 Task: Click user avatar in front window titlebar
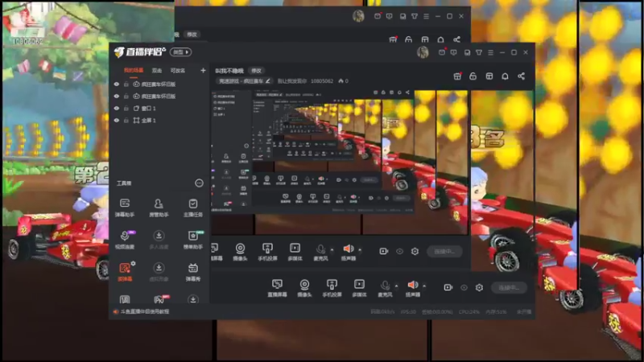[x=423, y=52]
